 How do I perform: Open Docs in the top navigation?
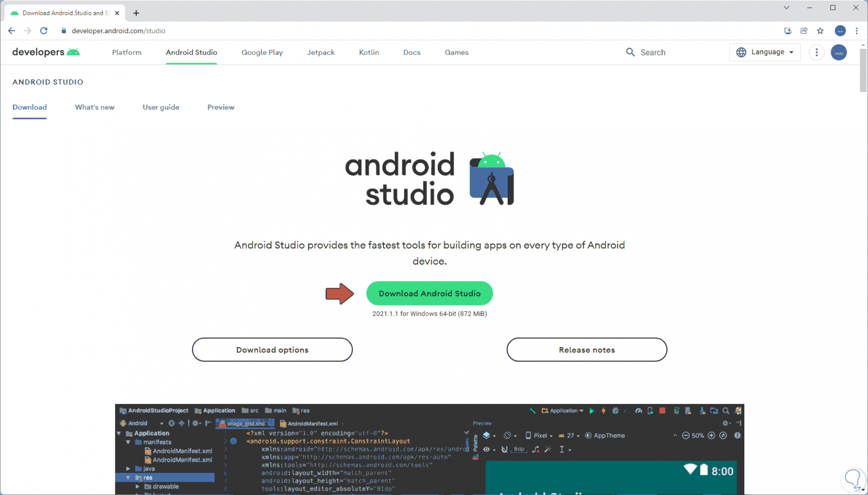412,53
